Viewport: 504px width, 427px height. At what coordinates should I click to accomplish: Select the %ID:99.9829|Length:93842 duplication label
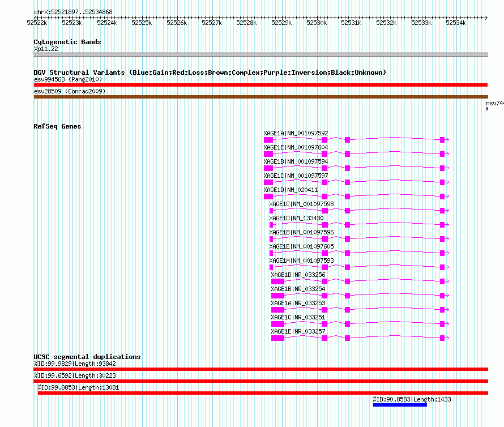(75, 364)
